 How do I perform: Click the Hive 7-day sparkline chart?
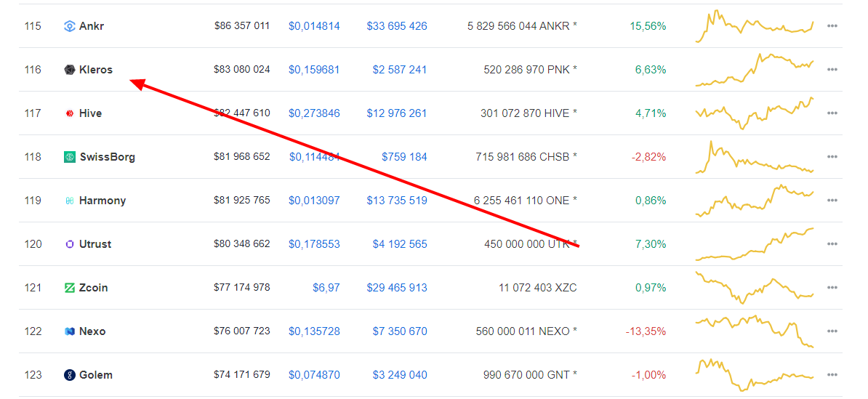click(x=755, y=113)
